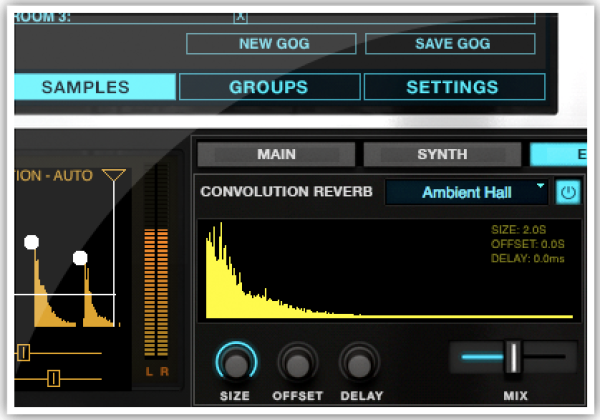Click the yellow reverb impulse waveform display

385,272
